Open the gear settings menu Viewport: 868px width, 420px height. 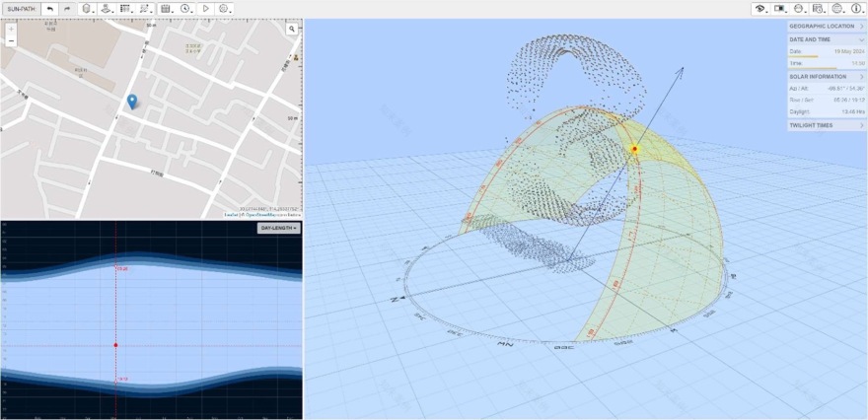tap(225, 8)
